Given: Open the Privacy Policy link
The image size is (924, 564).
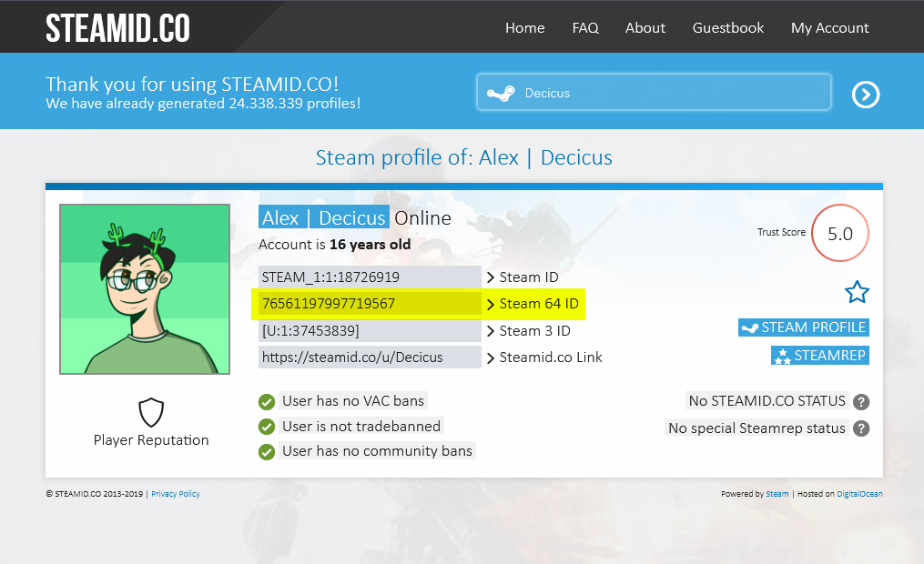Looking at the screenshot, I should click(175, 493).
